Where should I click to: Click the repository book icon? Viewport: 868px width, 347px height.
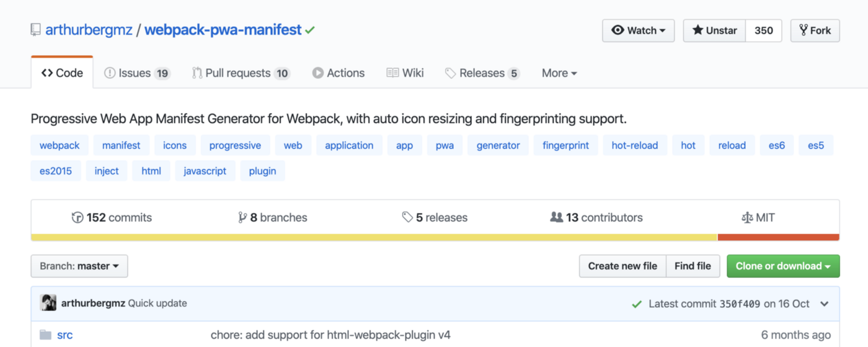coord(36,30)
